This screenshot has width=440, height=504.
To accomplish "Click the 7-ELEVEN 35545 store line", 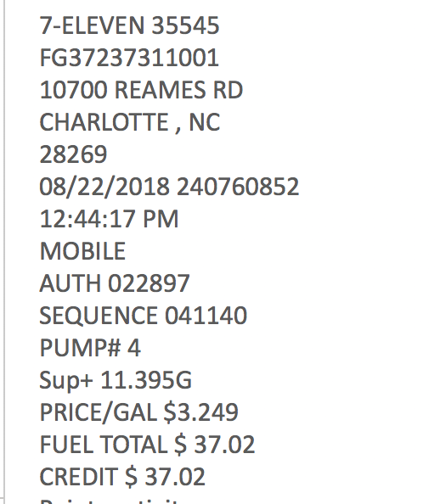I will click(x=129, y=25).
